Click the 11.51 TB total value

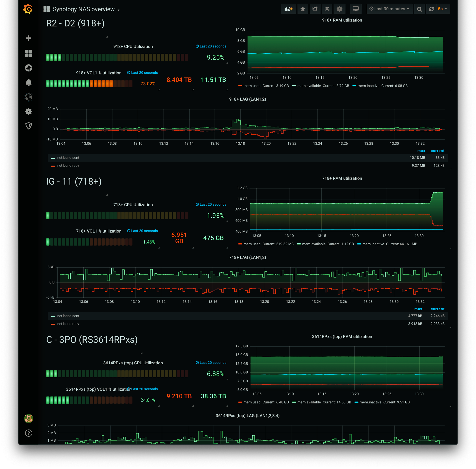point(213,80)
